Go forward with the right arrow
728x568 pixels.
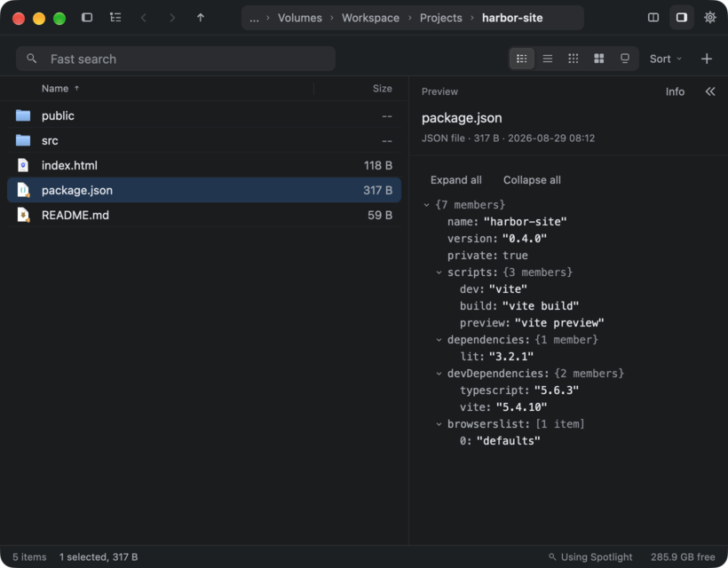click(x=172, y=18)
